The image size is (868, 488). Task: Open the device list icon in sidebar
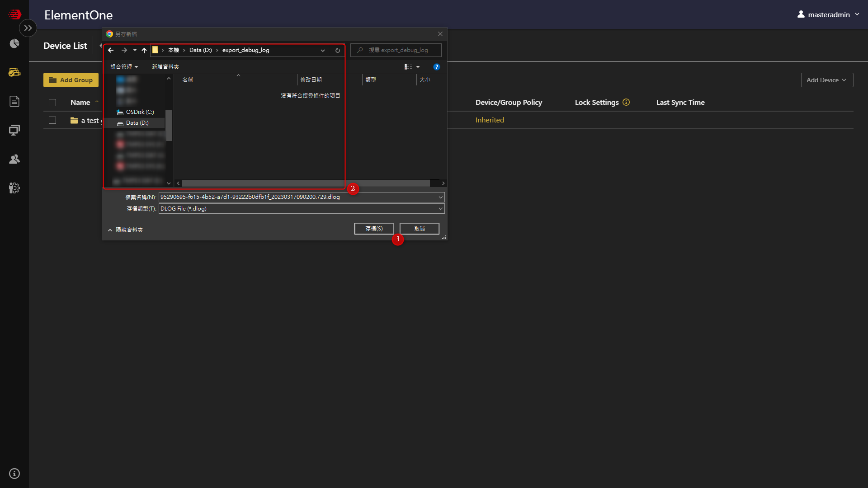[x=14, y=72]
